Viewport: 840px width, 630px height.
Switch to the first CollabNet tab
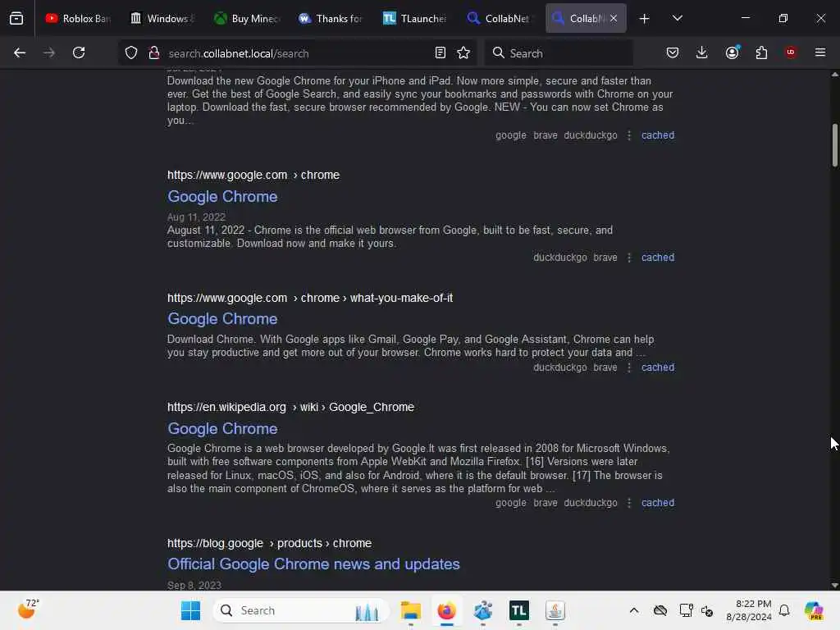tap(500, 19)
